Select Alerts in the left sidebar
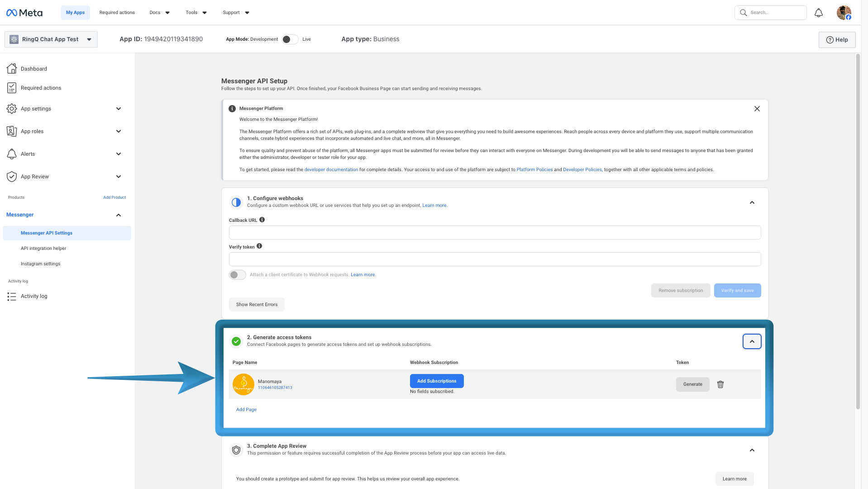The height and width of the screenshot is (489, 868). tap(28, 153)
